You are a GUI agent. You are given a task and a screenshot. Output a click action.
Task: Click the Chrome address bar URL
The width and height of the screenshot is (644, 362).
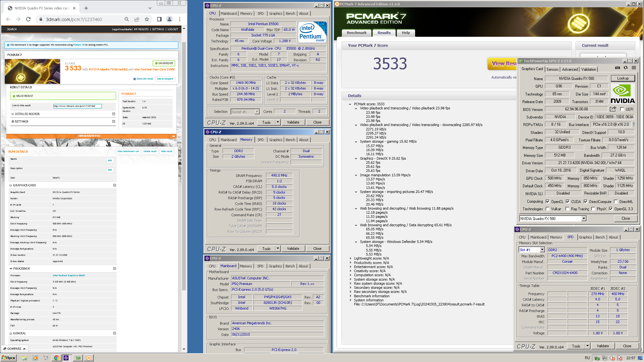click(74, 19)
